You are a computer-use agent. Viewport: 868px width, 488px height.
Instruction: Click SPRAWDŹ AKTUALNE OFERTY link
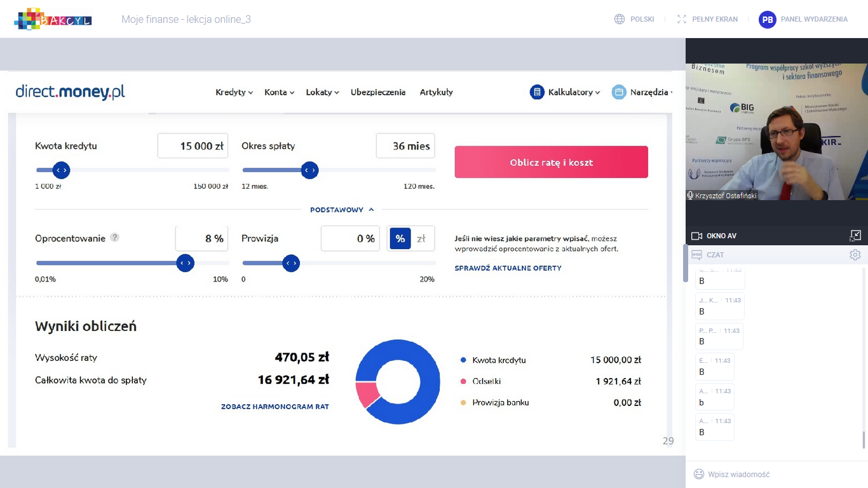508,268
